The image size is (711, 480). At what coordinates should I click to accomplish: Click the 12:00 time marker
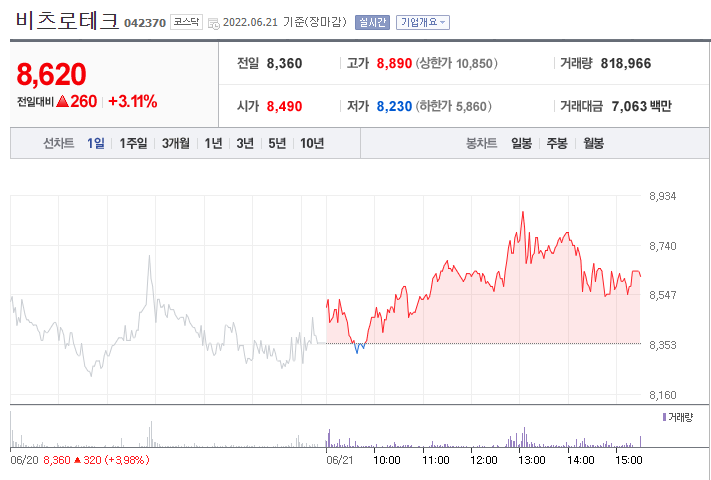coord(483,460)
